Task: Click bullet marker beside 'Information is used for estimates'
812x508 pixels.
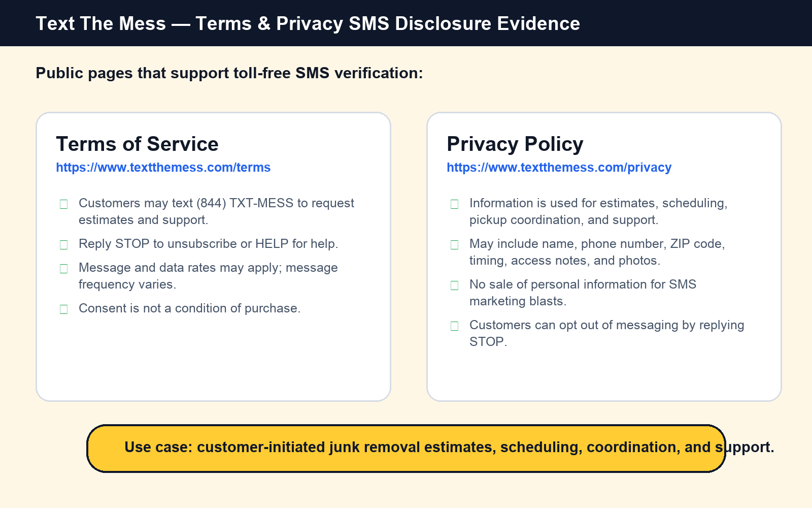Action: click(454, 204)
